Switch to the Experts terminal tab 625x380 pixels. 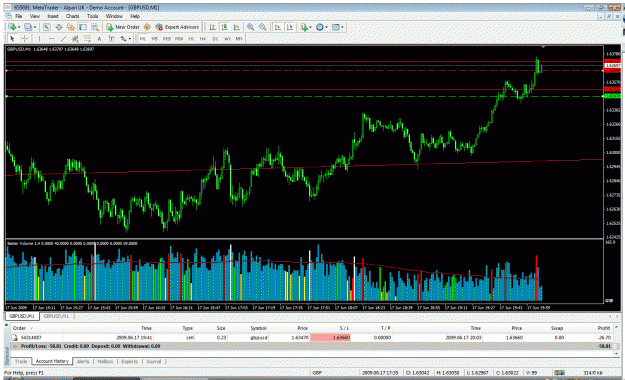pos(130,361)
